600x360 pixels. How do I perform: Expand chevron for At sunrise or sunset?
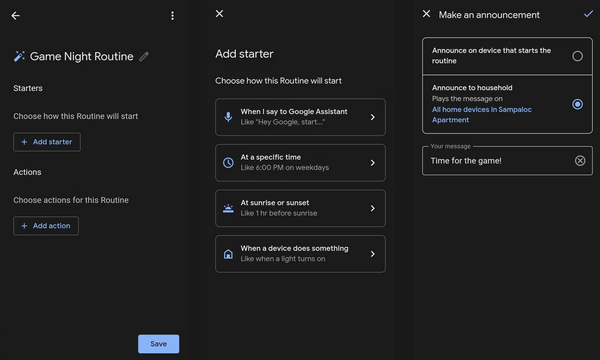coord(373,208)
